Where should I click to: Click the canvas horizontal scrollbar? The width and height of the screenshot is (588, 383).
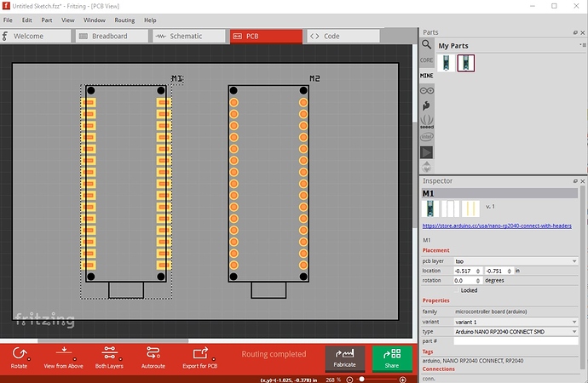[x=112, y=341]
